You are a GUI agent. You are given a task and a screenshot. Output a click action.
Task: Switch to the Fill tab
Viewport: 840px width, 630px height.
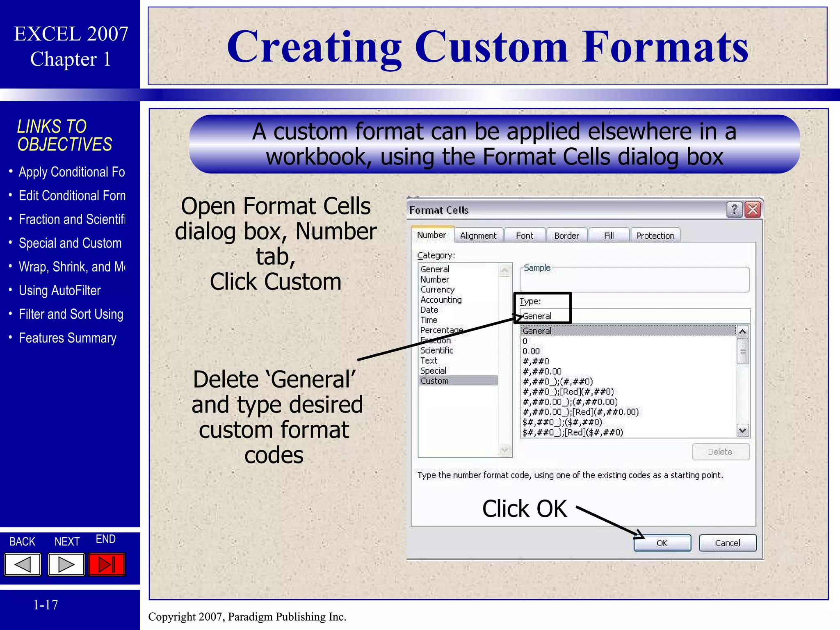tap(609, 236)
